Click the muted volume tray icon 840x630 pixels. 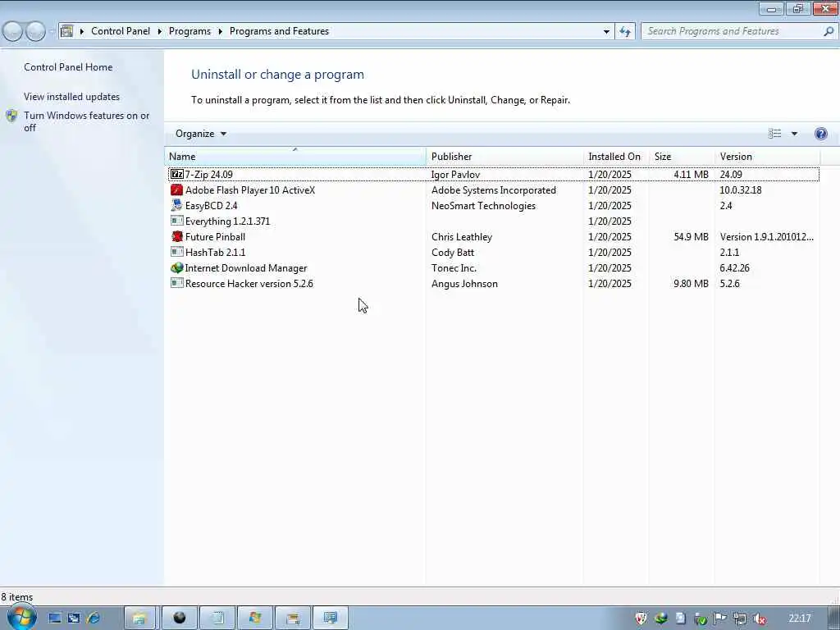[x=759, y=619]
